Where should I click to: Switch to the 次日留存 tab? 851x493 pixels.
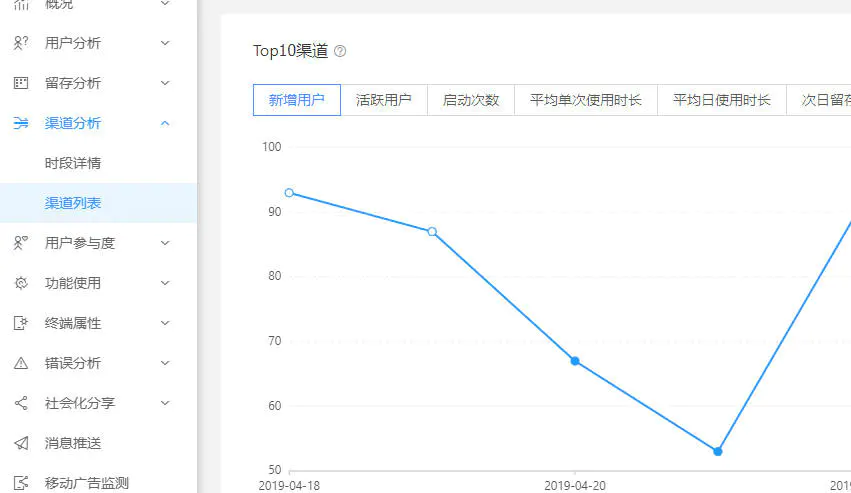[819, 100]
